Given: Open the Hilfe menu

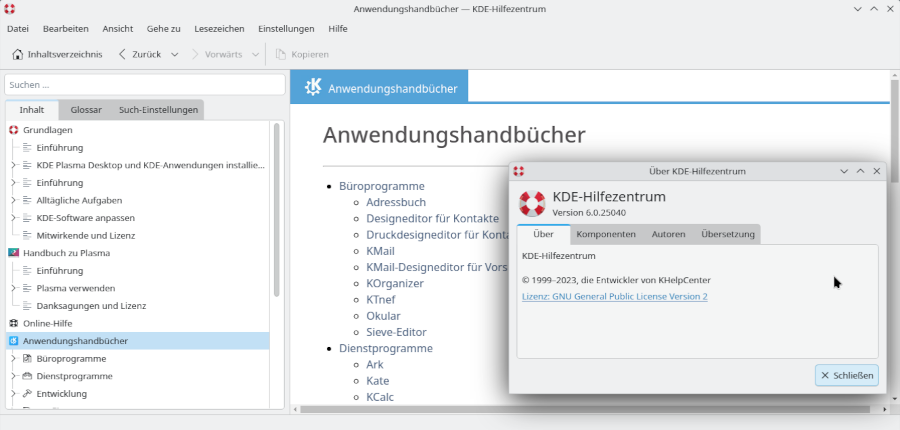Looking at the screenshot, I should (338, 29).
